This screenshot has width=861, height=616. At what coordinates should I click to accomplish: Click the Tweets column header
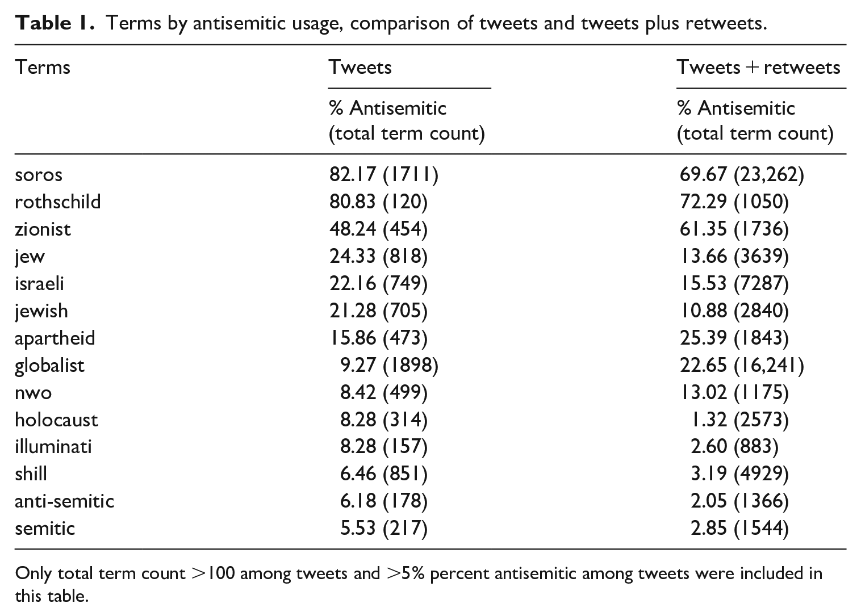361,67
